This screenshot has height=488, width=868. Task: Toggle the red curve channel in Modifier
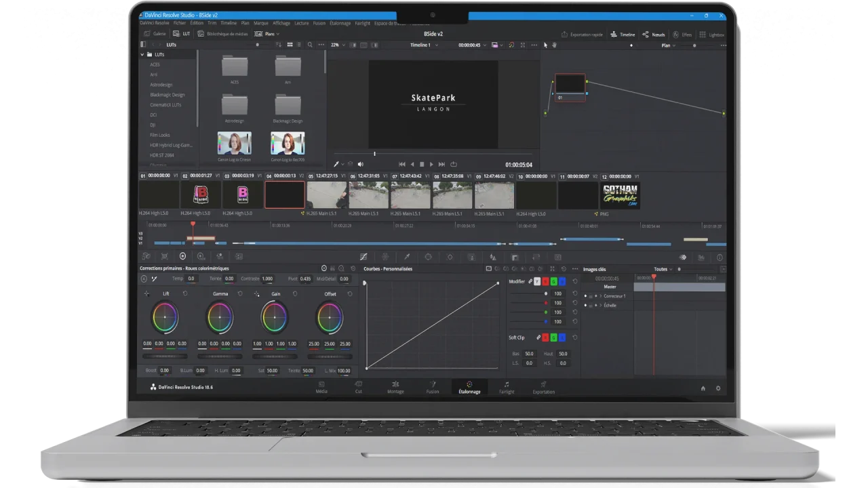pos(545,281)
